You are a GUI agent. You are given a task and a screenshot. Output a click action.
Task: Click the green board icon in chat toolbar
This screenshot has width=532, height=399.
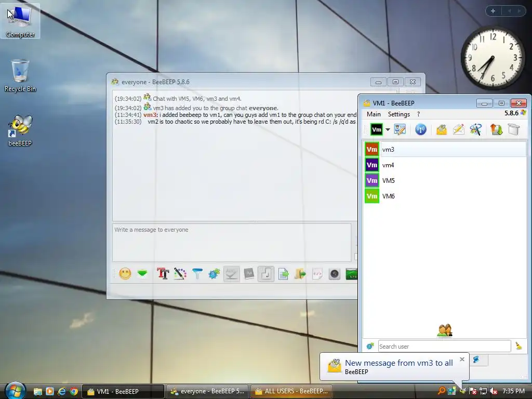[x=352, y=273]
